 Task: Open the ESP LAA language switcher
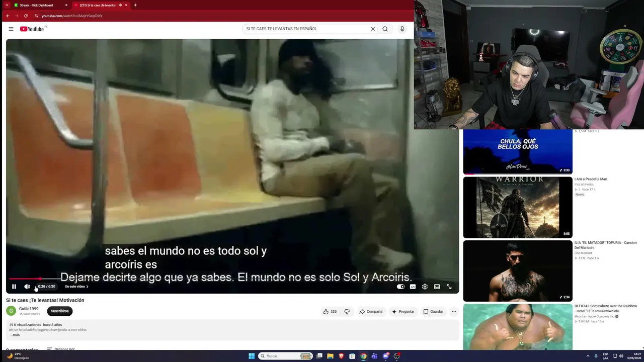click(605, 356)
